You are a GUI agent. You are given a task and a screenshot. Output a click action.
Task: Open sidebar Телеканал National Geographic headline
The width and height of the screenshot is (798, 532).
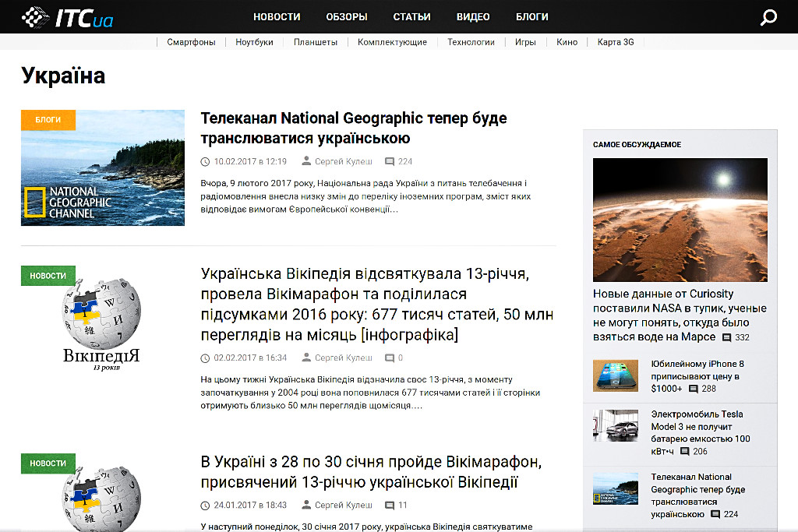tap(697, 495)
